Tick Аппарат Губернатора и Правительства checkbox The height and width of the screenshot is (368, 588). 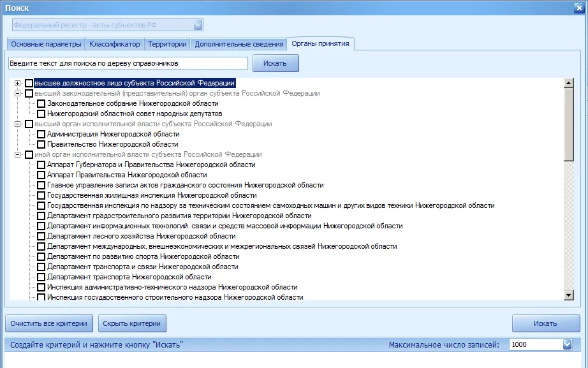point(41,165)
